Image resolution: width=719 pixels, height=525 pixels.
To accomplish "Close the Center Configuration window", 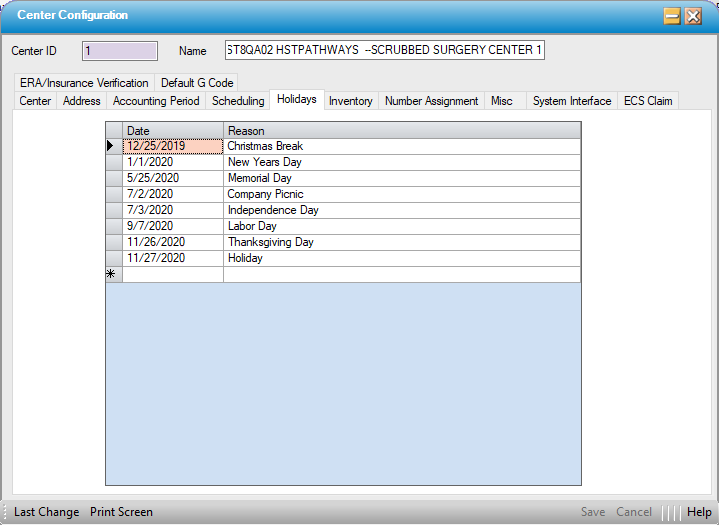I will click(693, 16).
